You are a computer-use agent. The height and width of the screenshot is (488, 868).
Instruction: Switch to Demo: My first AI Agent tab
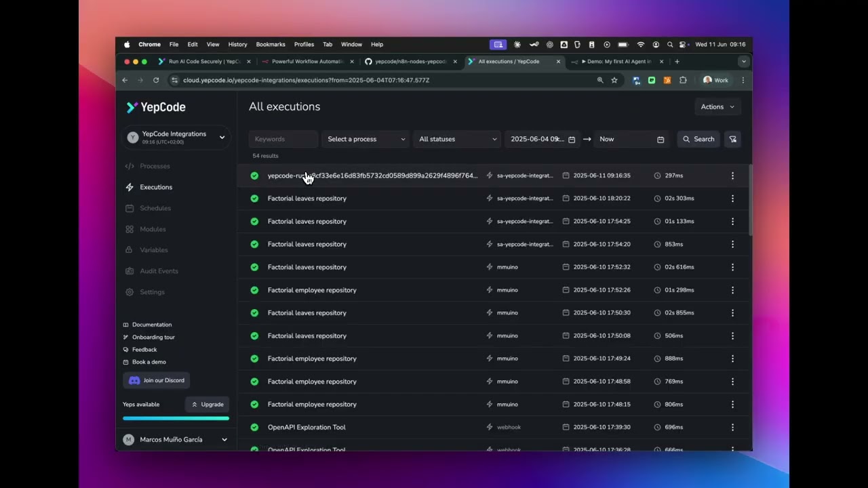coord(618,62)
